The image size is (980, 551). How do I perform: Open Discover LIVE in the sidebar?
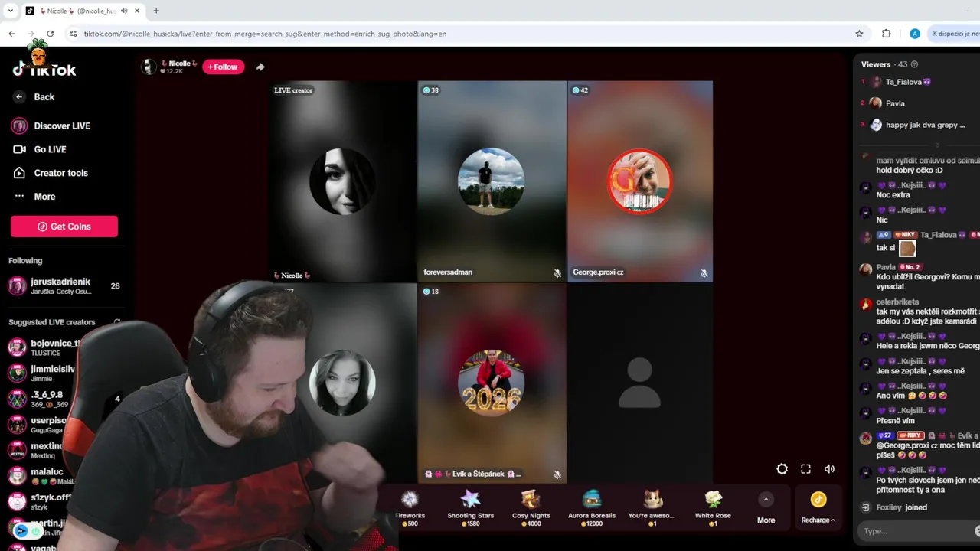point(51,126)
